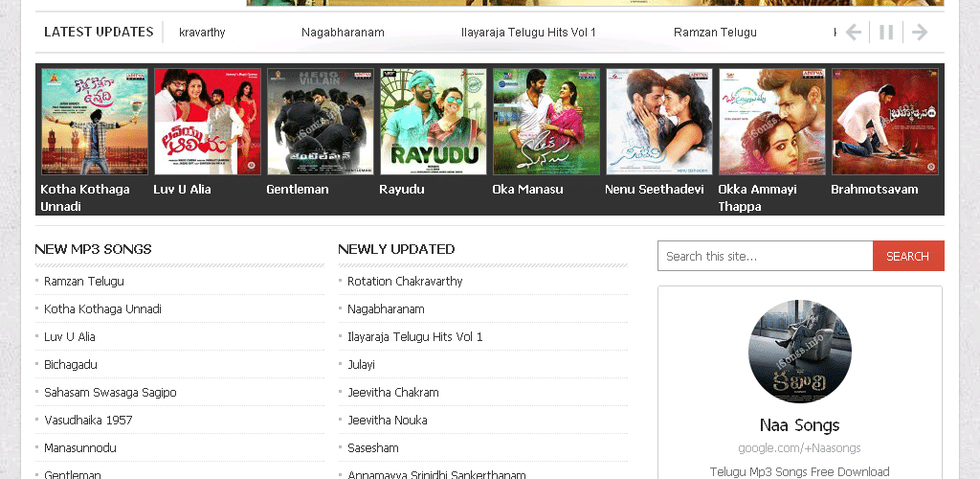
Task: Open Rayudu album poster
Action: coord(434,122)
